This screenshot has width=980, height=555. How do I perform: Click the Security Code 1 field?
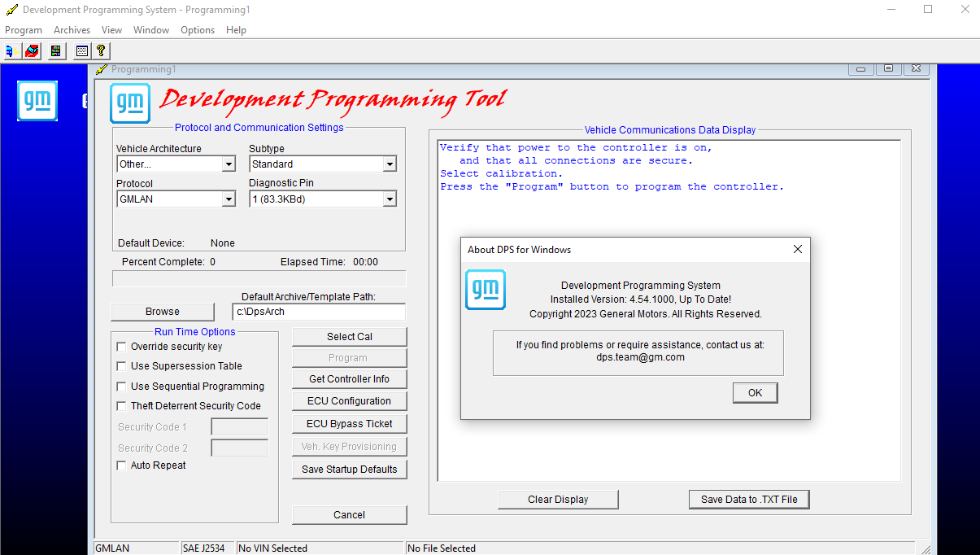tap(240, 427)
